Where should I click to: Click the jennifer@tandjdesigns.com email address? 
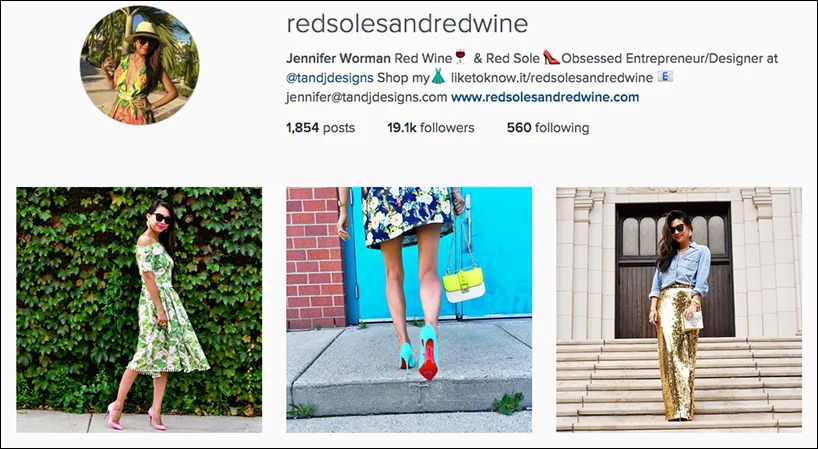(366, 97)
